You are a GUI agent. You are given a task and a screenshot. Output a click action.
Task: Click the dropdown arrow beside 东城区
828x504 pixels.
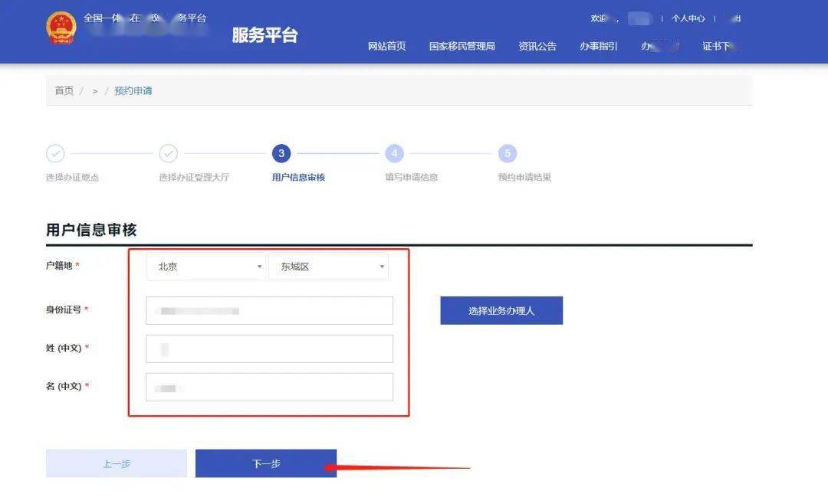pos(381,267)
